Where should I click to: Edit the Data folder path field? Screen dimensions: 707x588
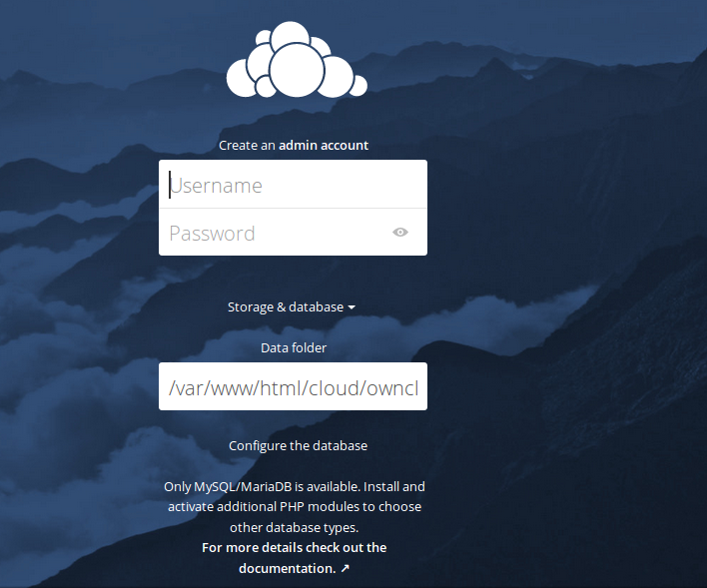(x=293, y=386)
